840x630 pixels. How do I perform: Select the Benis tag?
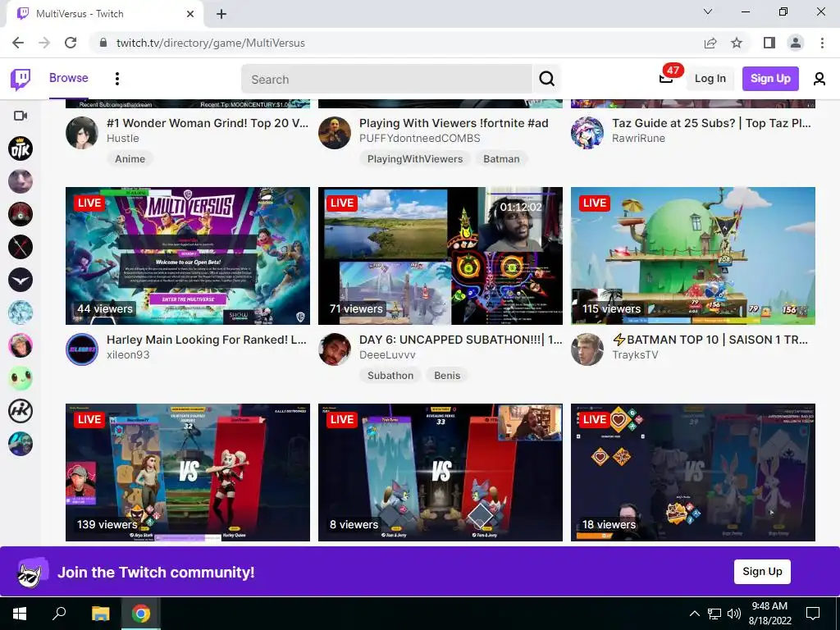447,376
